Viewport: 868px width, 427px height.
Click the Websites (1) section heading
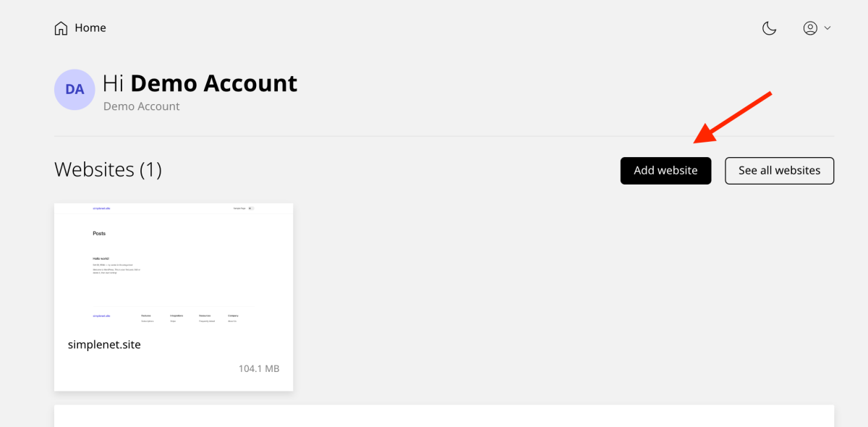coord(108,169)
